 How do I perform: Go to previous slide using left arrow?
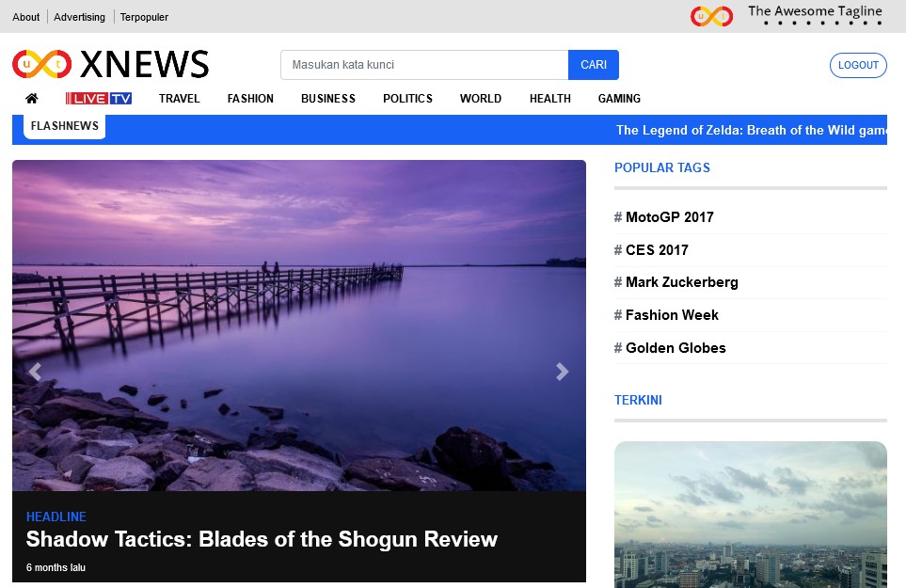point(35,372)
